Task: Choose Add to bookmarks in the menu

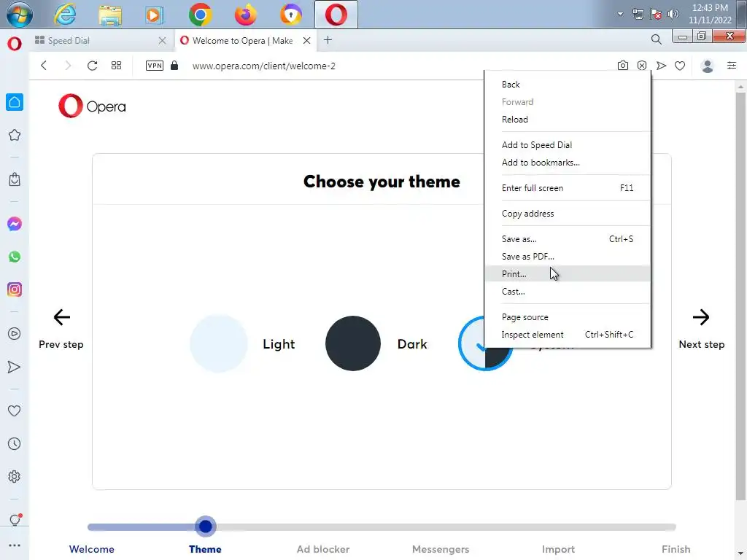Action: coord(568,163)
